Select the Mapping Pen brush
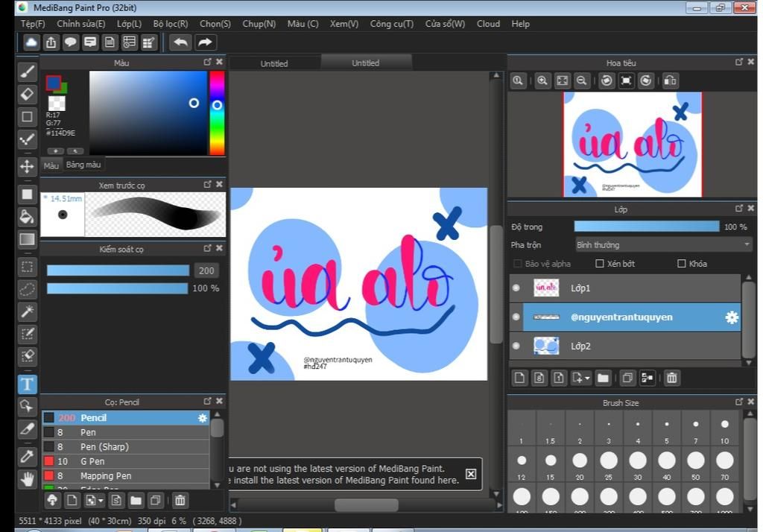Image resolution: width=763 pixels, height=532 pixels. tap(125, 476)
